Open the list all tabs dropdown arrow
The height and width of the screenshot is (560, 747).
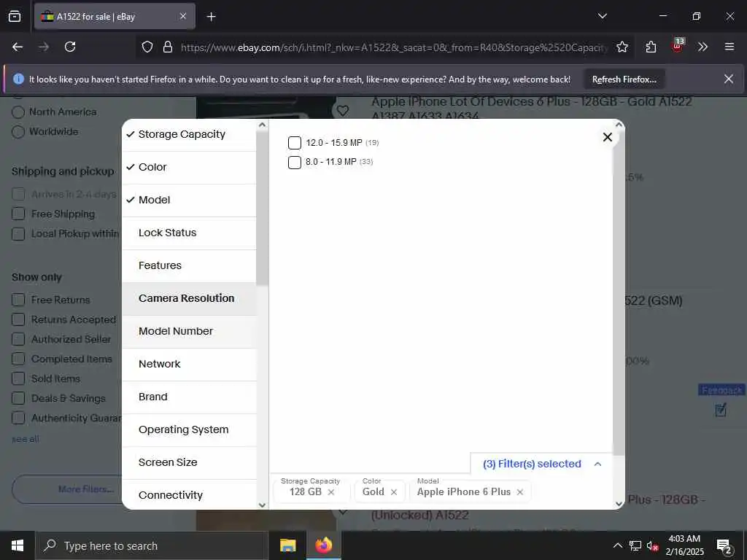point(602,16)
